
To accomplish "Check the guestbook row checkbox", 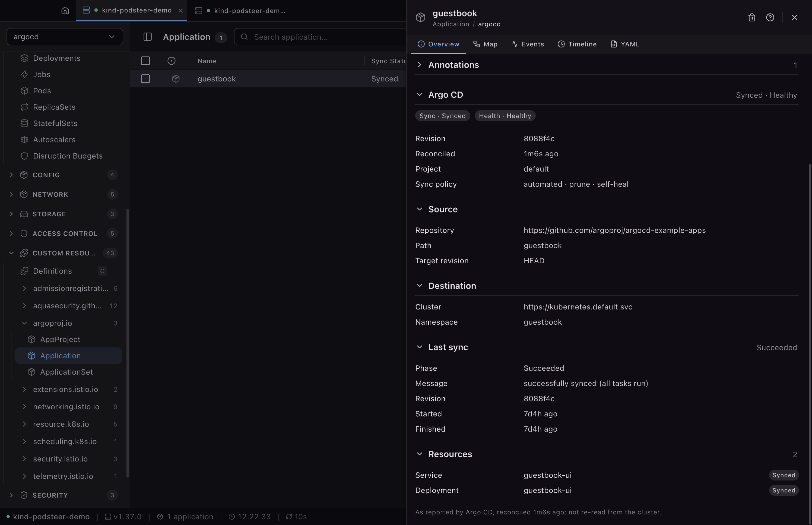I will pyautogui.click(x=145, y=79).
